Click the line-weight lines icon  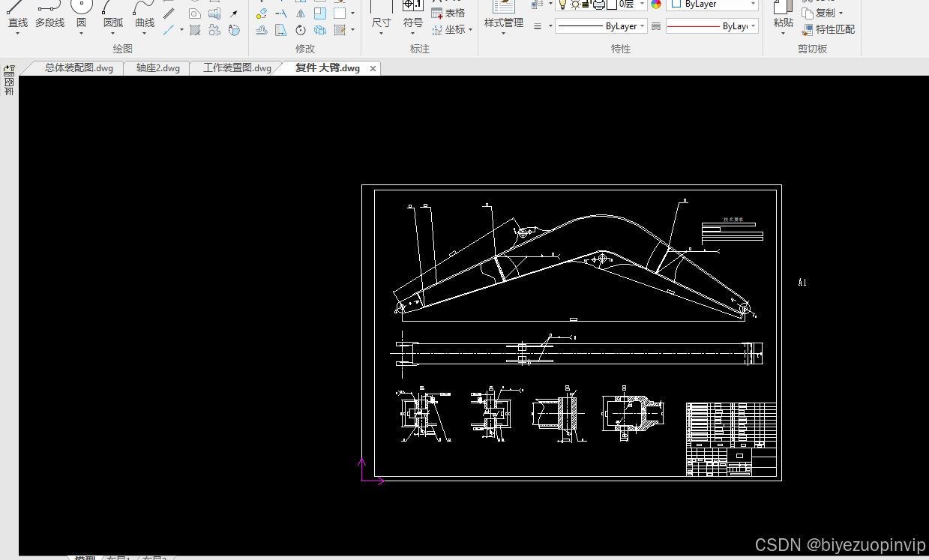tap(538, 26)
